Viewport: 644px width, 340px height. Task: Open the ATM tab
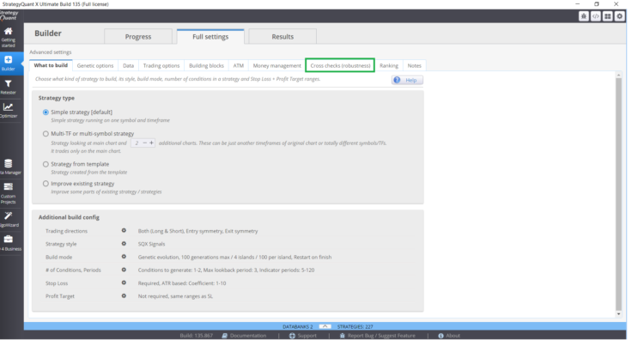click(x=238, y=66)
